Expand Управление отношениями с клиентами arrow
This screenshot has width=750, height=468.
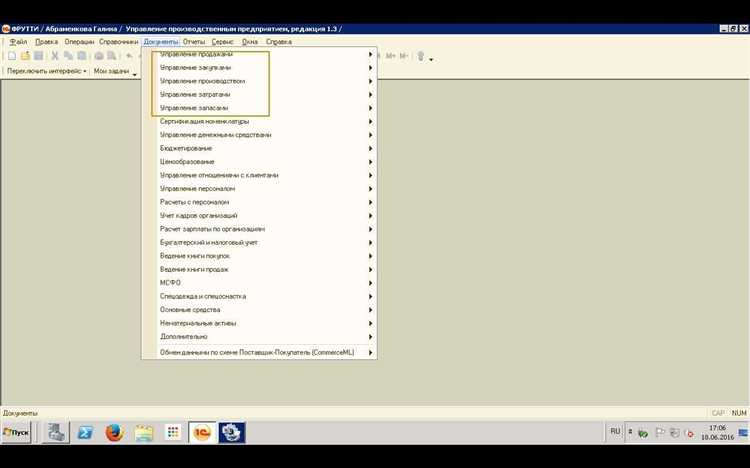pos(370,175)
